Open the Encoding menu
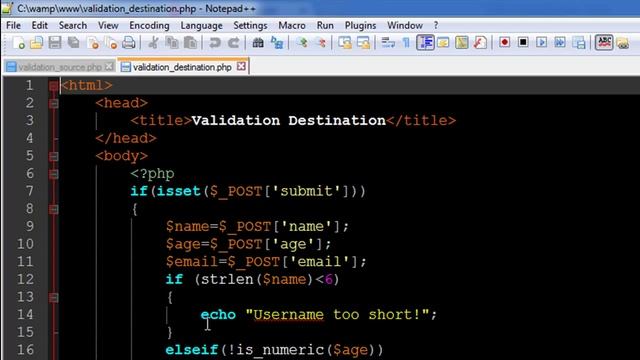The image size is (640, 360). click(149, 25)
